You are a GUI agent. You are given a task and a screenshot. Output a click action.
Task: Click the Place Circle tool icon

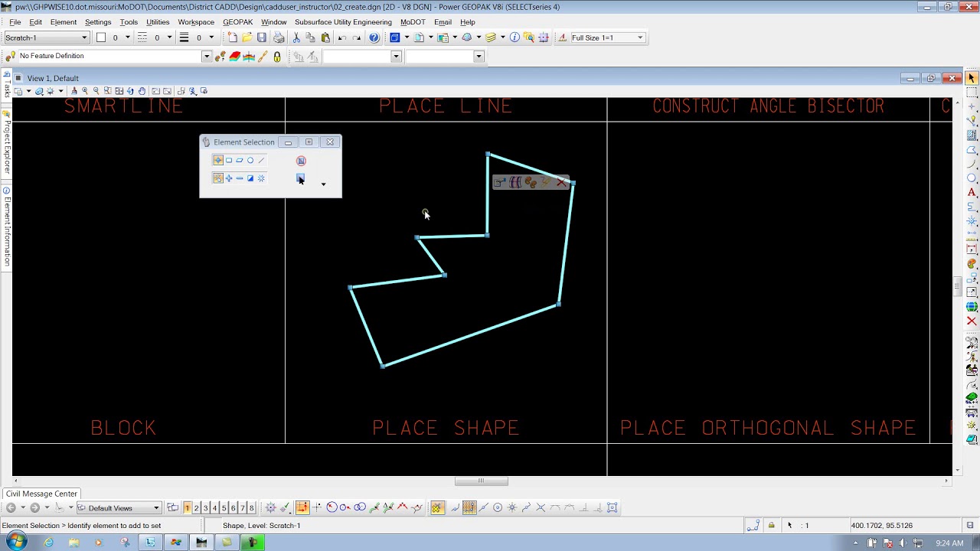[x=972, y=178]
